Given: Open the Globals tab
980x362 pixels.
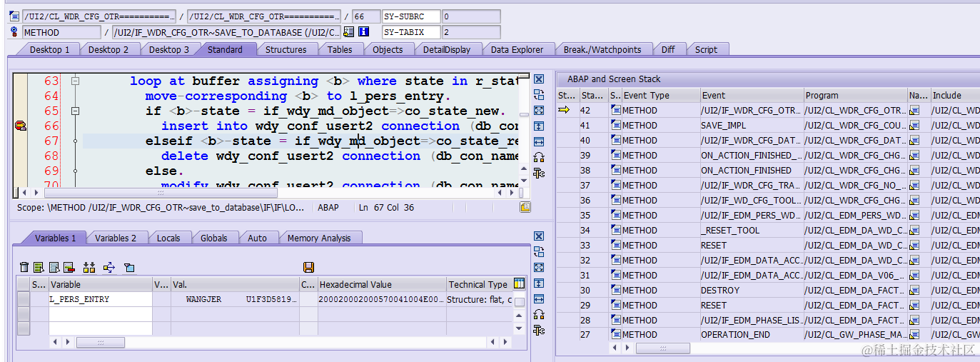Looking at the screenshot, I should [214, 238].
